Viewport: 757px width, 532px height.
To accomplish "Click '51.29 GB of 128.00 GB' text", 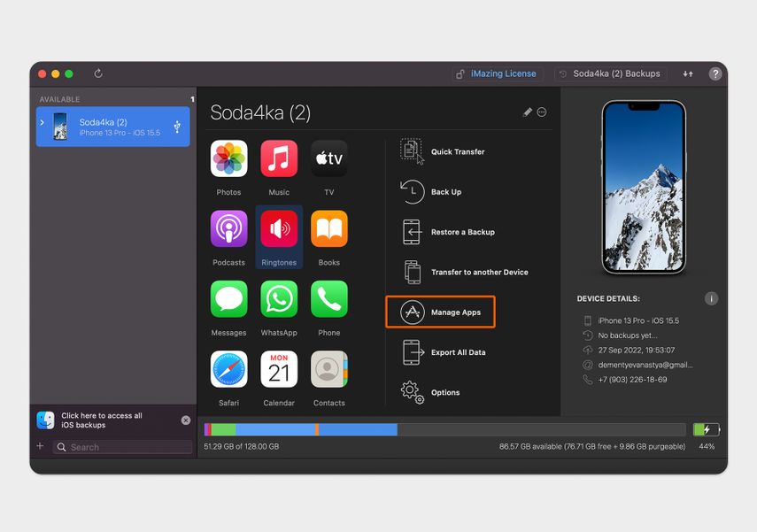I will [x=242, y=446].
